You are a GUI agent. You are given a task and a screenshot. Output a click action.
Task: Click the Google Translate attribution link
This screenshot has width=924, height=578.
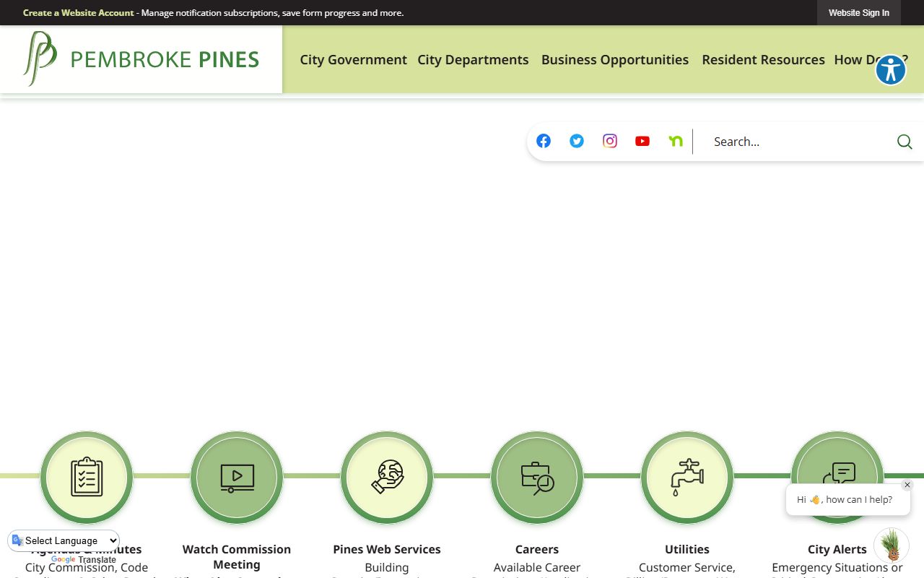(x=83, y=560)
